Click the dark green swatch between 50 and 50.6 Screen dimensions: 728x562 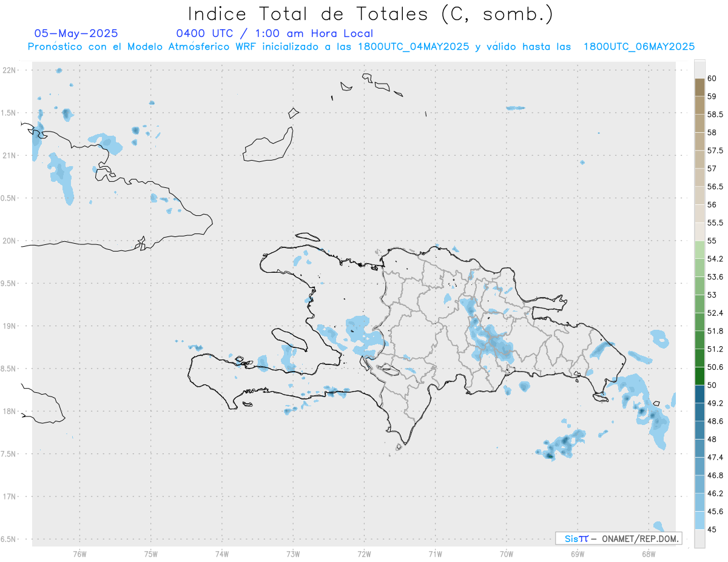699,376
